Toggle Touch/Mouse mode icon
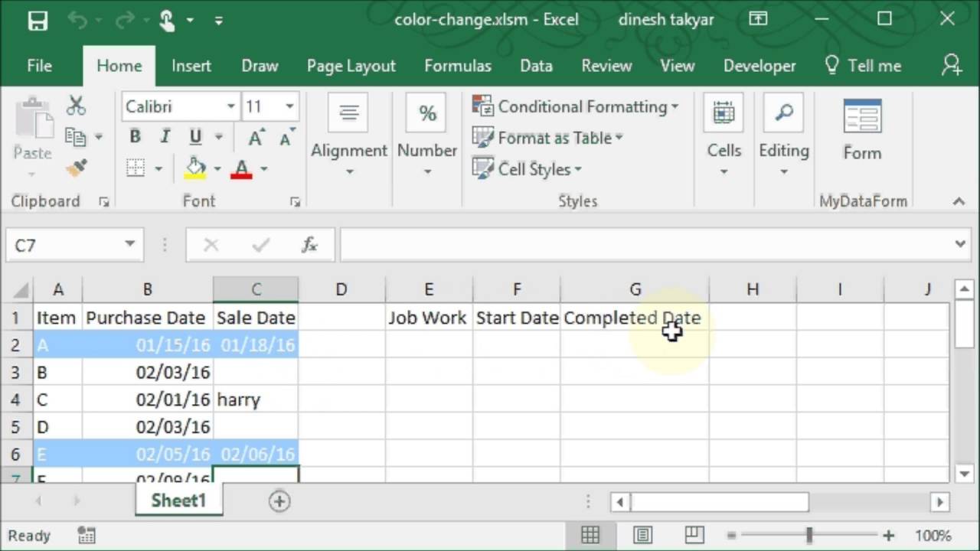This screenshot has width=980, height=551. [168, 20]
